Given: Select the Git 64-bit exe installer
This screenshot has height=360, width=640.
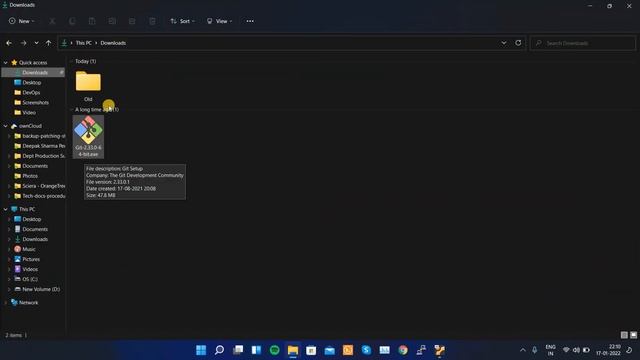Looking at the screenshot, I should coord(88,137).
